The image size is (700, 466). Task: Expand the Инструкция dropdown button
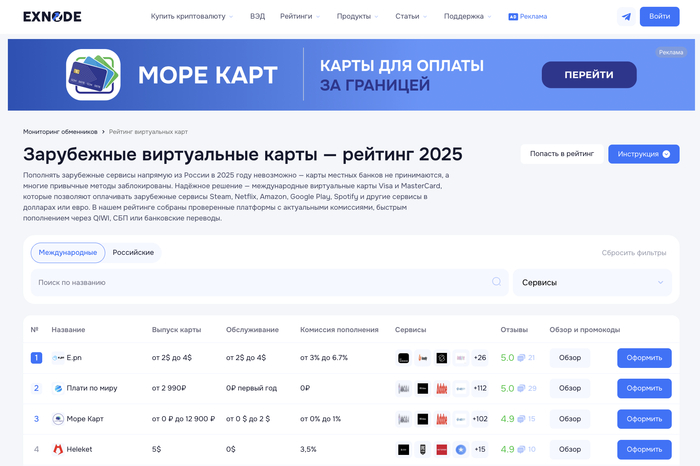(643, 154)
